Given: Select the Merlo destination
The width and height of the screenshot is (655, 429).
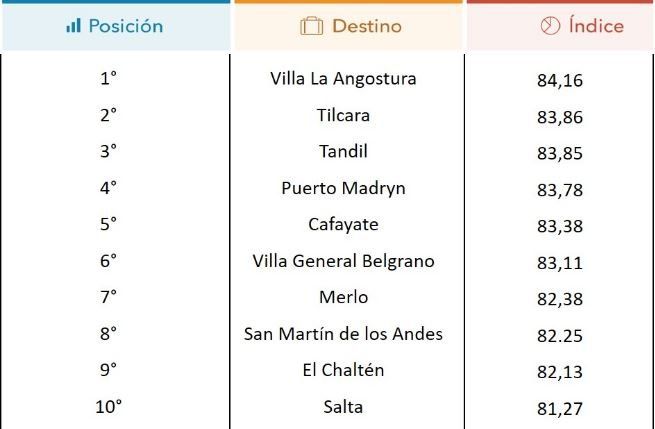Looking at the screenshot, I should [x=343, y=297].
